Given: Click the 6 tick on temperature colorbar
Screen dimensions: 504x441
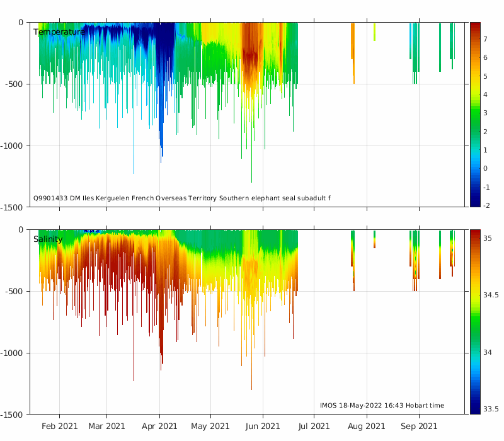Looking at the screenshot, I should click(x=485, y=57).
